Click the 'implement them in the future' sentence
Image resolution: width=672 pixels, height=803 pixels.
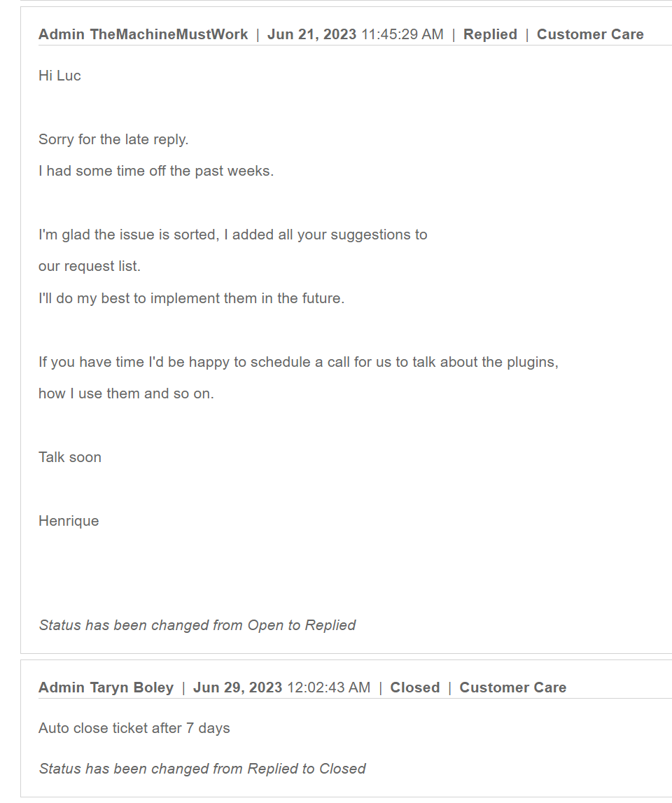[191, 298]
